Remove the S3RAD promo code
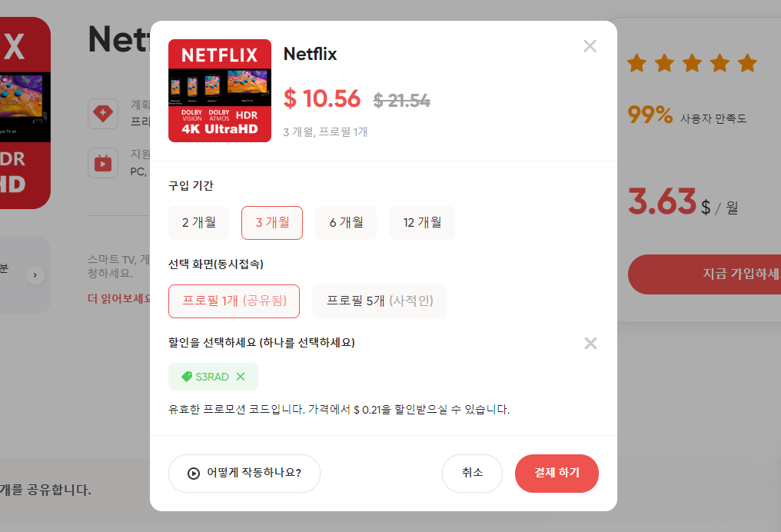The width and height of the screenshot is (781, 532). click(x=241, y=377)
